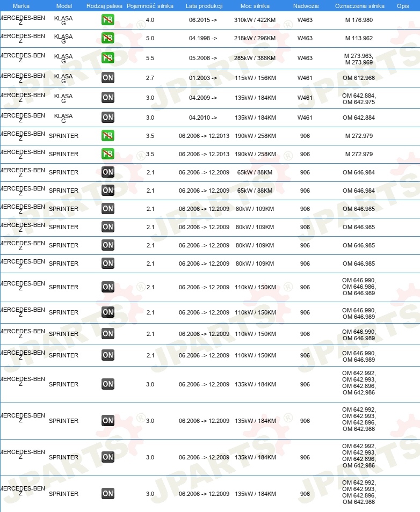The width and height of the screenshot is (420, 512).
Task: Sort by the Pojemność silnika column header
Action: [150, 6]
